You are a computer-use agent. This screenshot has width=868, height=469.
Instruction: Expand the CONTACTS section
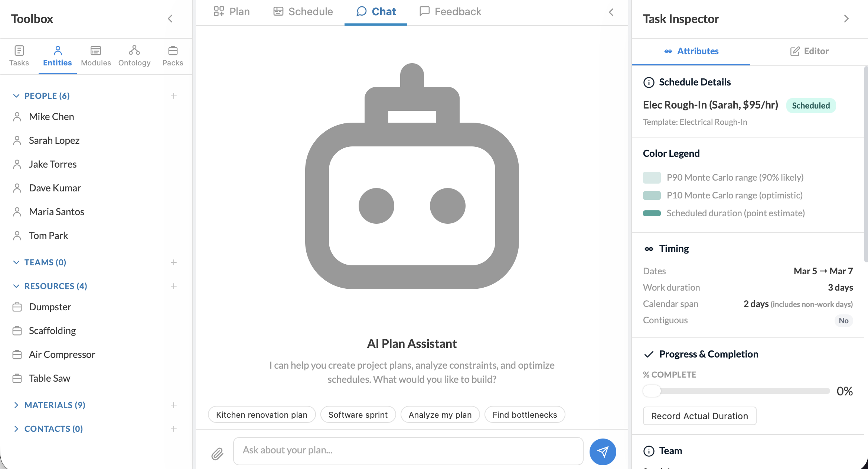16,429
